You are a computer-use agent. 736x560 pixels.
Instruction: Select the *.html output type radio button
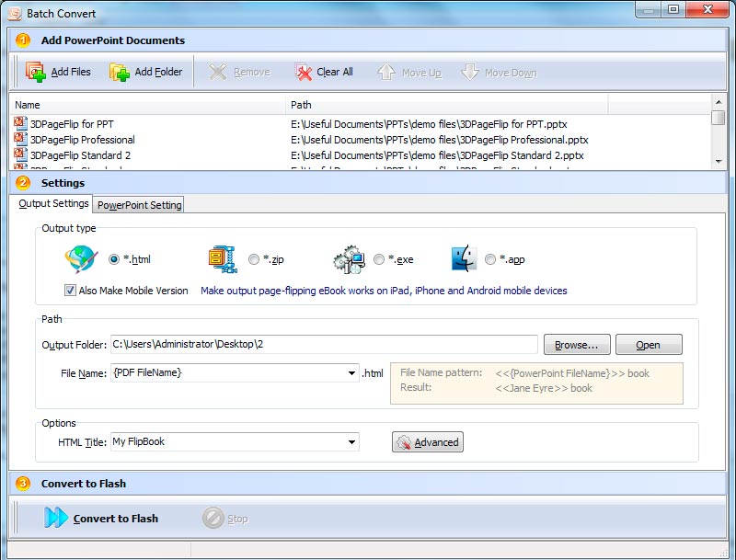click(113, 259)
